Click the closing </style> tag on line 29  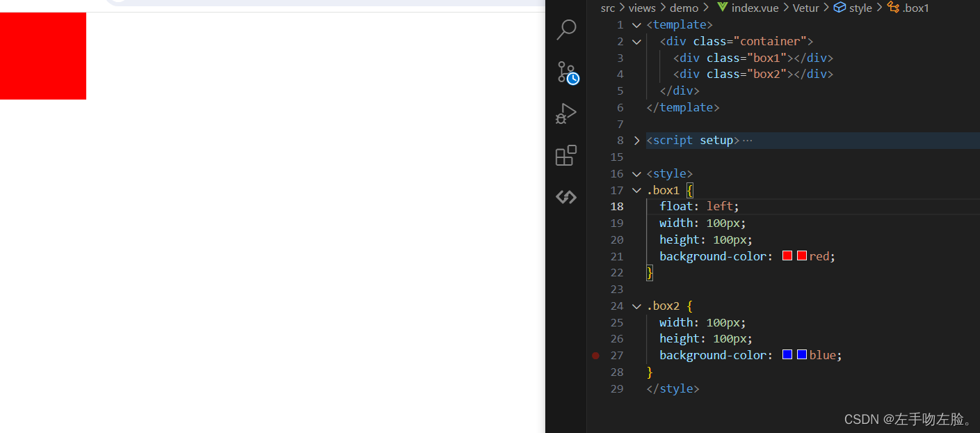[x=673, y=389]
